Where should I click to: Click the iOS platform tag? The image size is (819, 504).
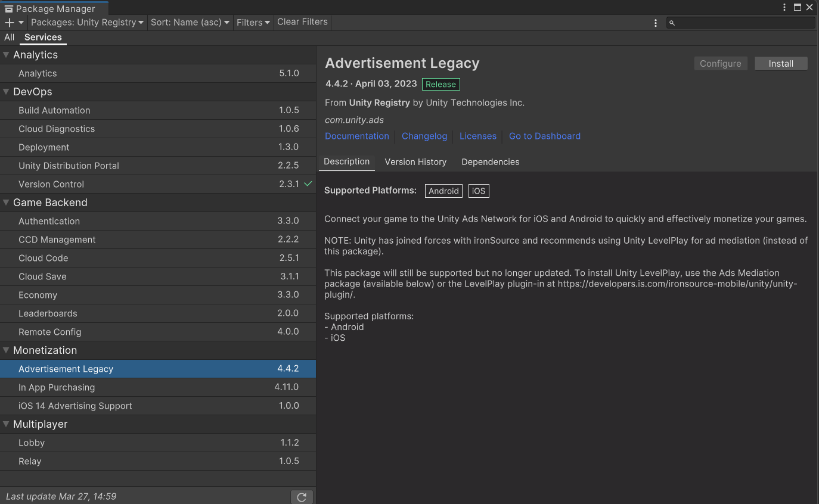point(479,191)
